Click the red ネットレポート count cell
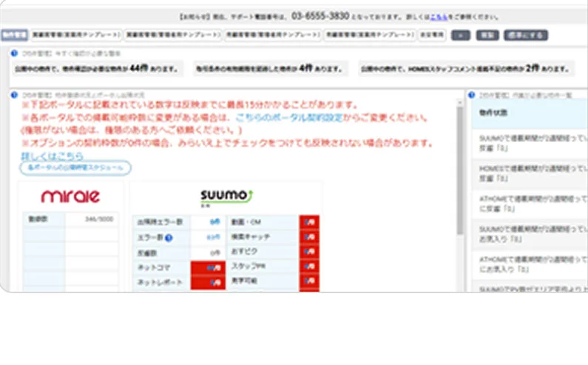Screen dimensions: 588x365 (x=208, y=282)
